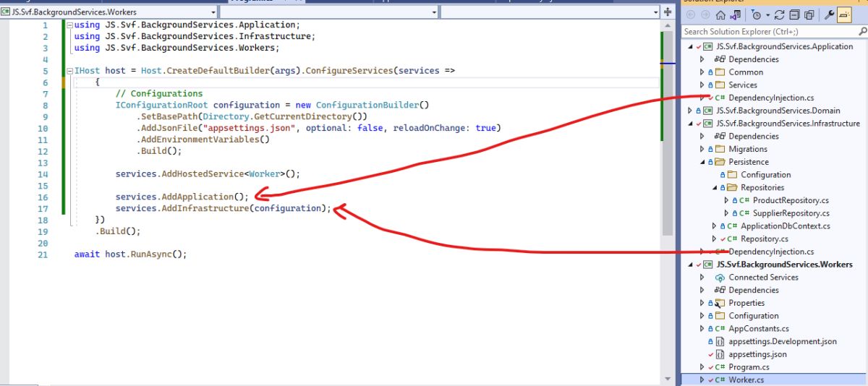Expand the ApplicationDbContext.cs node

pyautogui.click(x=713, y=226)
